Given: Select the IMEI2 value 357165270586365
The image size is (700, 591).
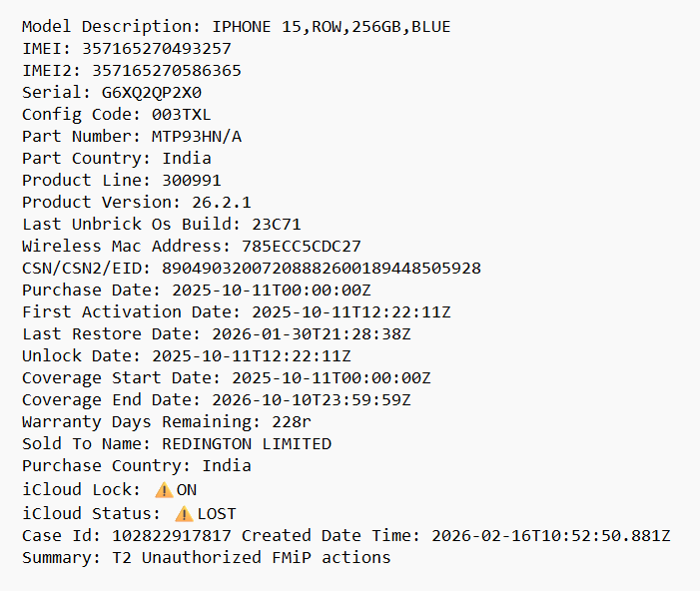Looking at the screenshot, I should (167, 70).
